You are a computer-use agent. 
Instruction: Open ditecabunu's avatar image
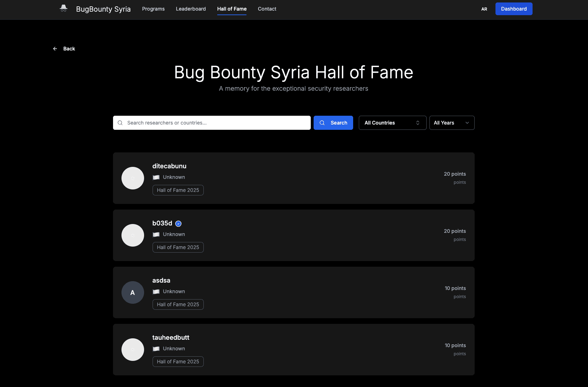[x=133, y=178]
